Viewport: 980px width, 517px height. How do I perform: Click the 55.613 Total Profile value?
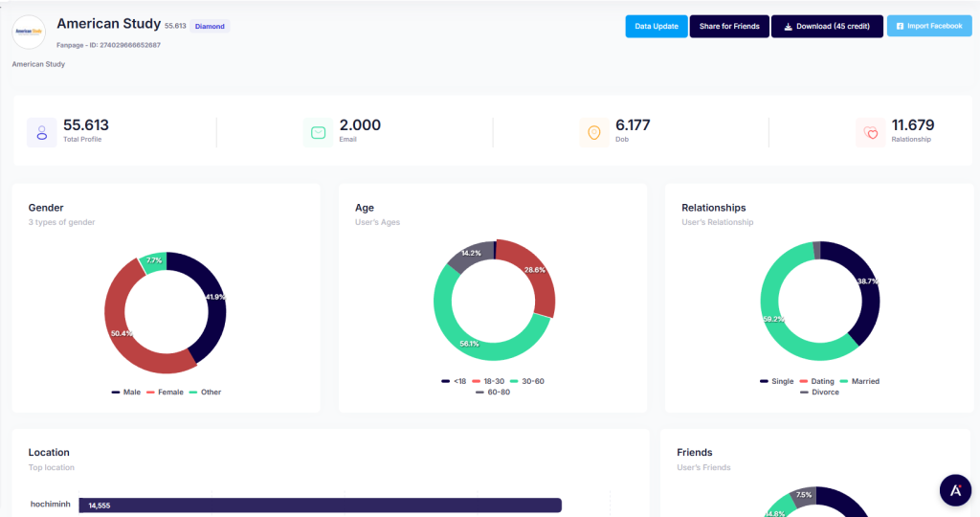tap(86, 125)
